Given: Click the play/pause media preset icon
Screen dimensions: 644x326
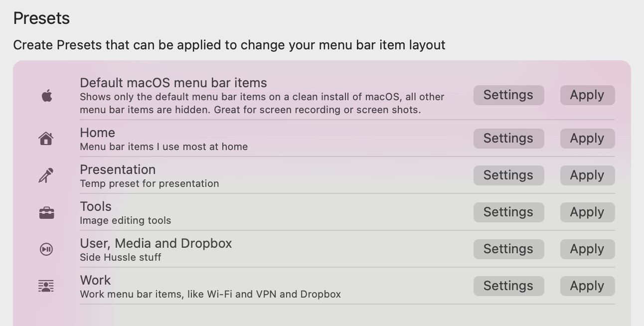Looking at the screenshot, I should tap(46, 249).
